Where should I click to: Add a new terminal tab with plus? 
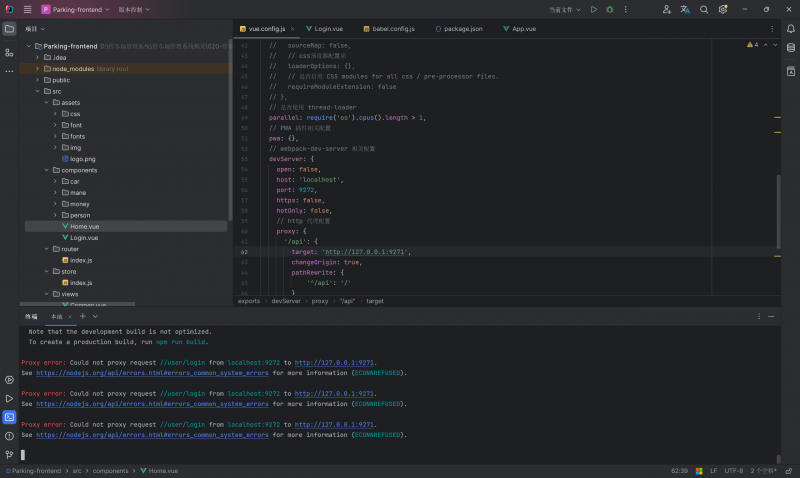(82, 316)
